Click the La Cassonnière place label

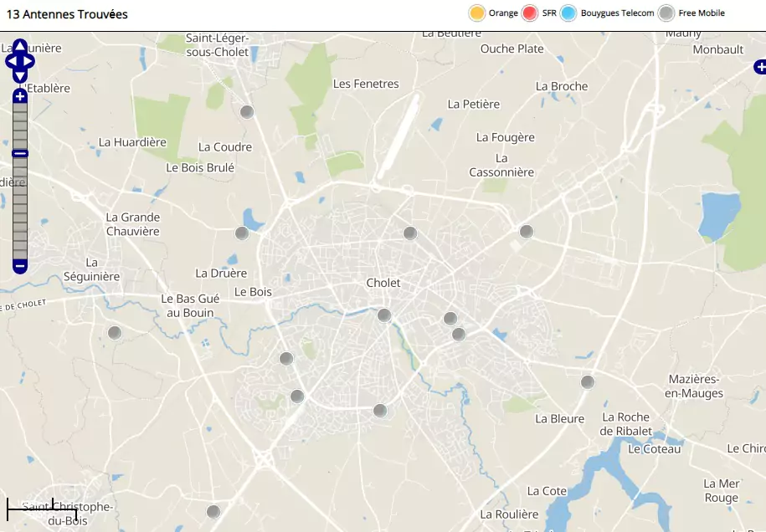click(501, 166)
